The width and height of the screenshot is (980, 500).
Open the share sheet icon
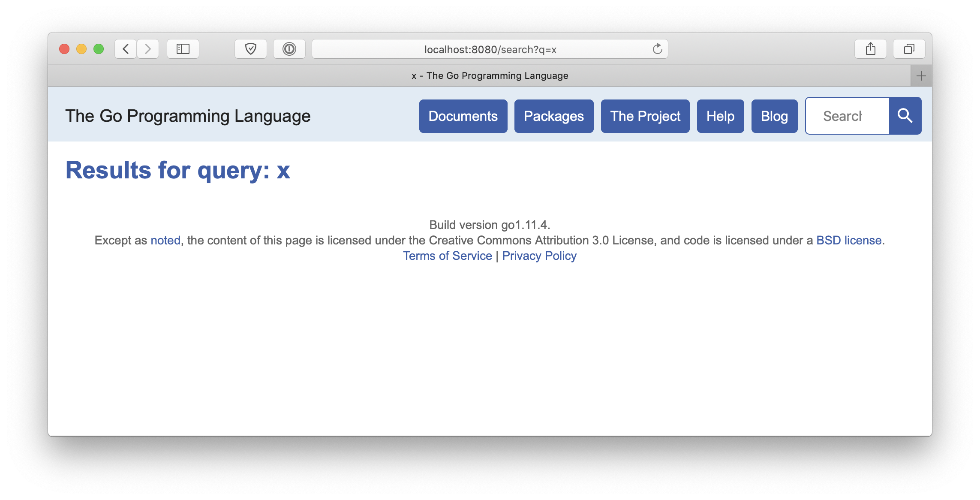click(870, 48)
